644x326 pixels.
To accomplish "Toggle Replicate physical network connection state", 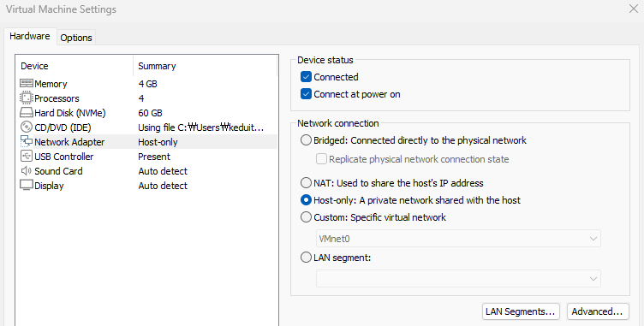I will pyautogui.click(x=321, y=159).
